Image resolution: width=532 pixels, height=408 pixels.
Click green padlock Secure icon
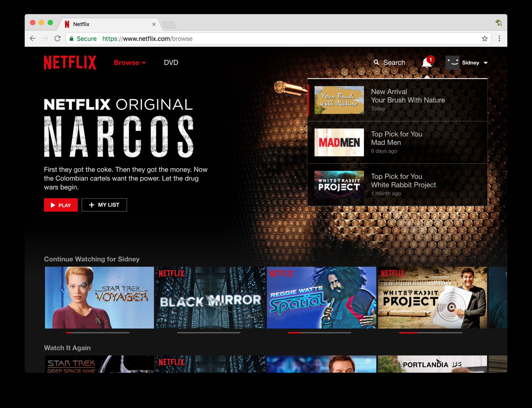point(71,39)
